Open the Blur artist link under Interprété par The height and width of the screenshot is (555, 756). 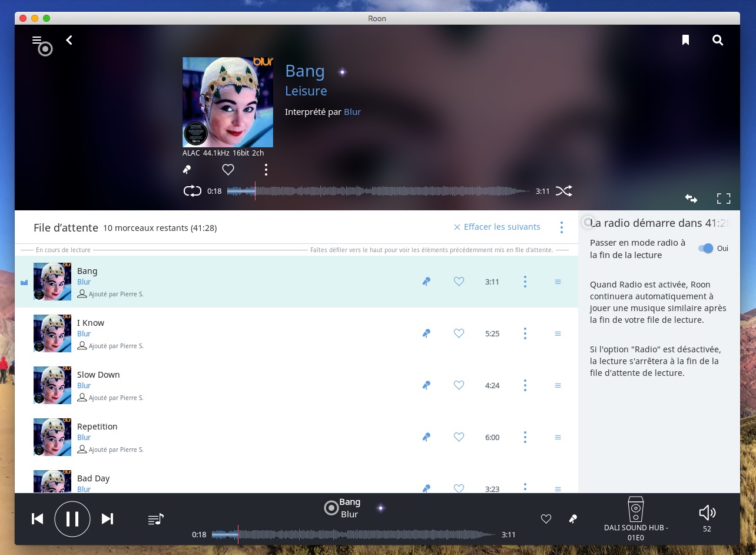pos(352,112)
